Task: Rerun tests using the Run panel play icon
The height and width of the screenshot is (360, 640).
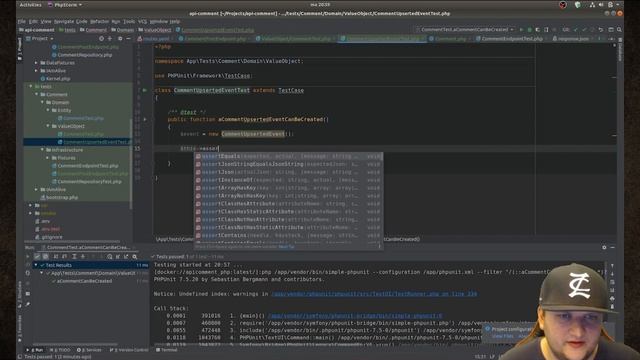Action: tap(28, 257)
